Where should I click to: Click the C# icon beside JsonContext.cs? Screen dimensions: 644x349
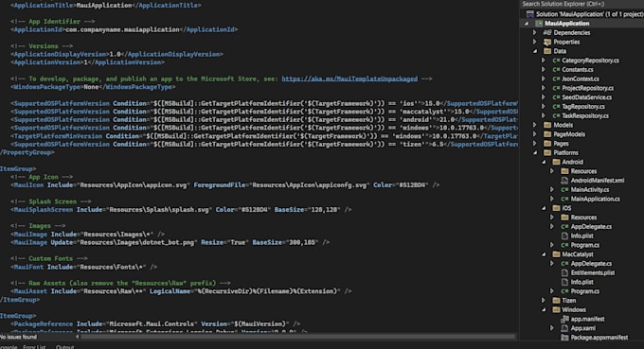(x=556, y=79)
